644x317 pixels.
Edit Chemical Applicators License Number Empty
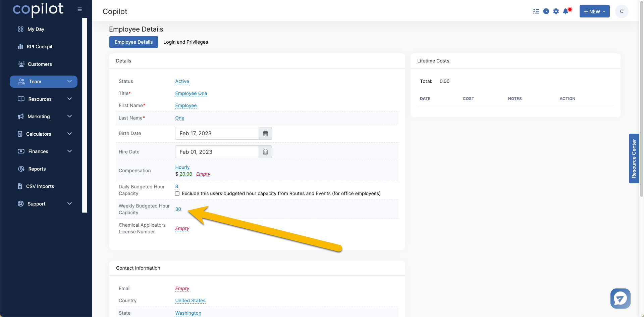pos(182,228)
